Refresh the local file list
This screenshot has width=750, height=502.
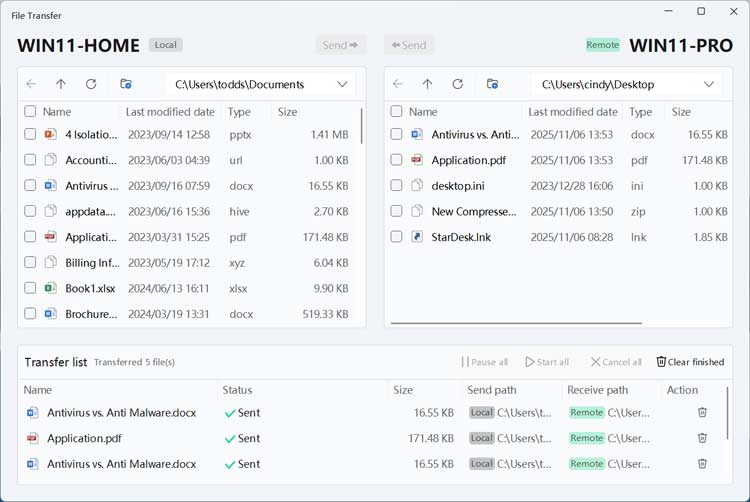91,84
